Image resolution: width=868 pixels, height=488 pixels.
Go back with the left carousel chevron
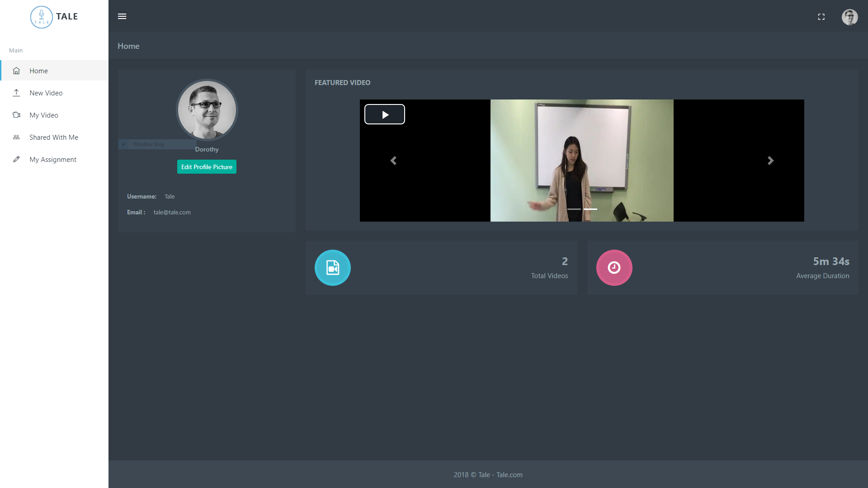[393, 161]
